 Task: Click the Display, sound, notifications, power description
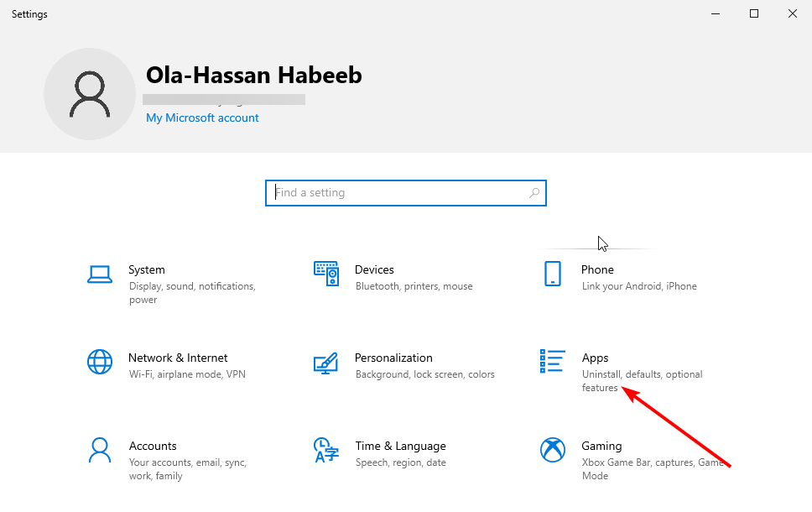(192, 293)
